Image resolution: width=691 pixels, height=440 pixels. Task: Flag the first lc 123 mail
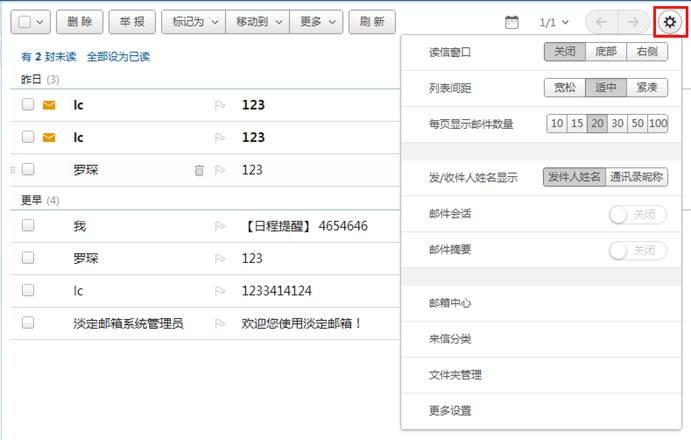tap(219, 105)
